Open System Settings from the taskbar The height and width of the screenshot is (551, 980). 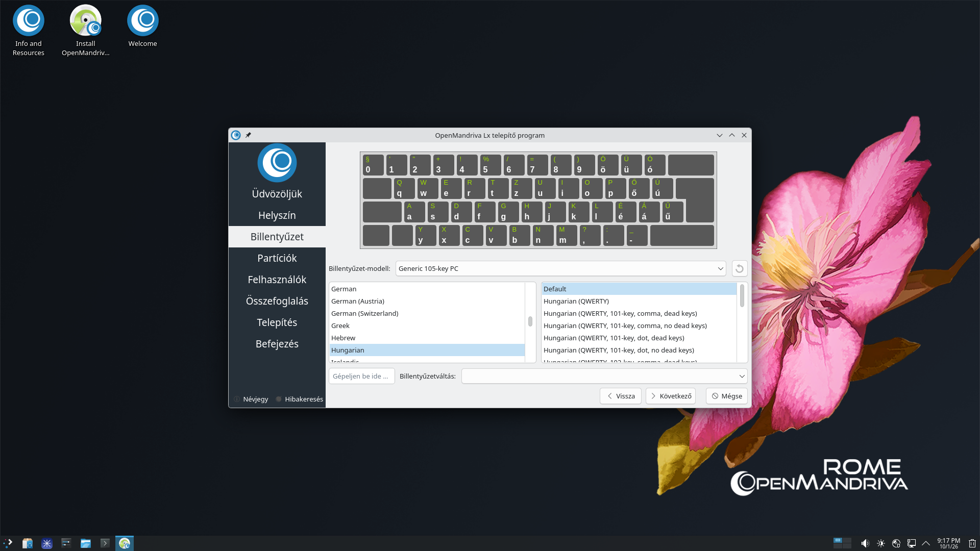[x=66, y=543]
